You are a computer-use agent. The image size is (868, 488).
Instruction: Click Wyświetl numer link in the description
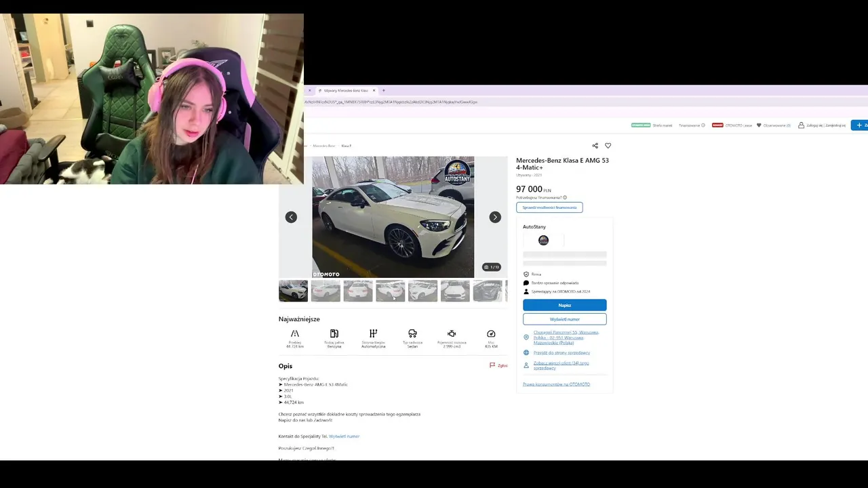pyautogui.click(x=344, y=436)
